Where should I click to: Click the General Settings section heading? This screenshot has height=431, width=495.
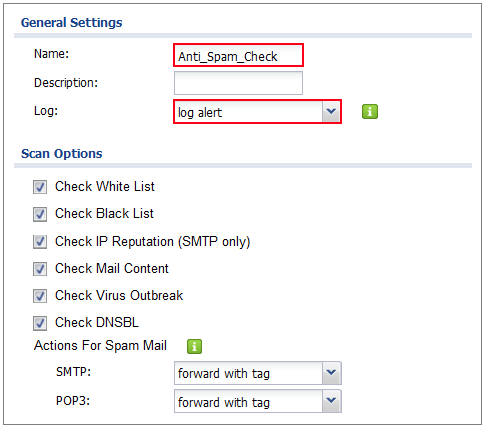tap(71, 22)
